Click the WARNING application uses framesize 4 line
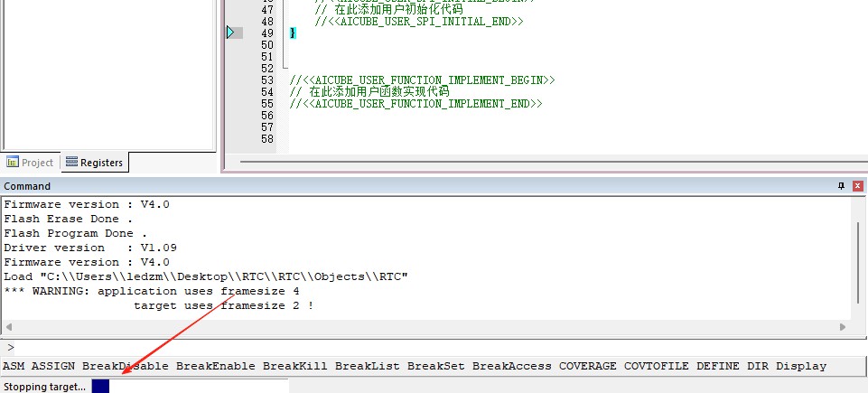The height and width of the screenshot is (393, 868). (x=152, y=291)
